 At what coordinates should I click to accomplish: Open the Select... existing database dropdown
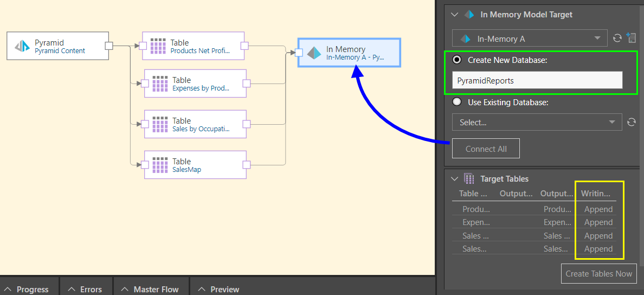(537, 122)
